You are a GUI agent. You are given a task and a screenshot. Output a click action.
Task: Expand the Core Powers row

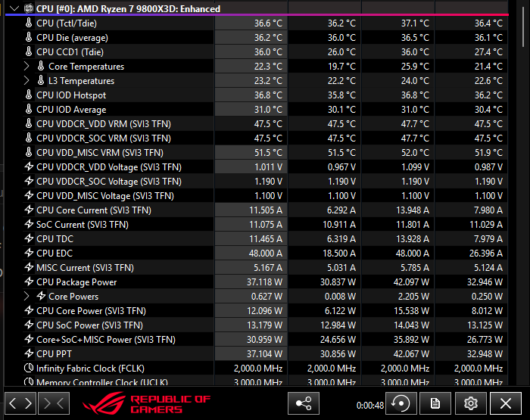coord(26,297)
